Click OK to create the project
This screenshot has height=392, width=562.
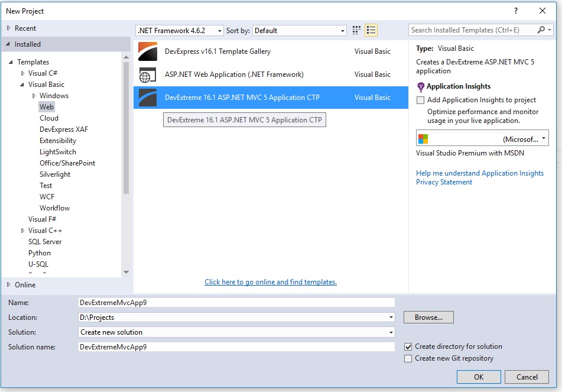[479, 377]
